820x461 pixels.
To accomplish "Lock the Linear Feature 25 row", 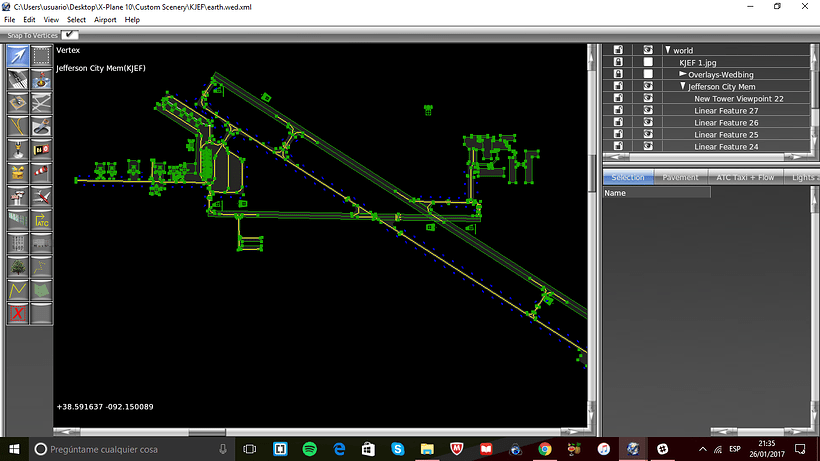I will [x=618, y=134].
